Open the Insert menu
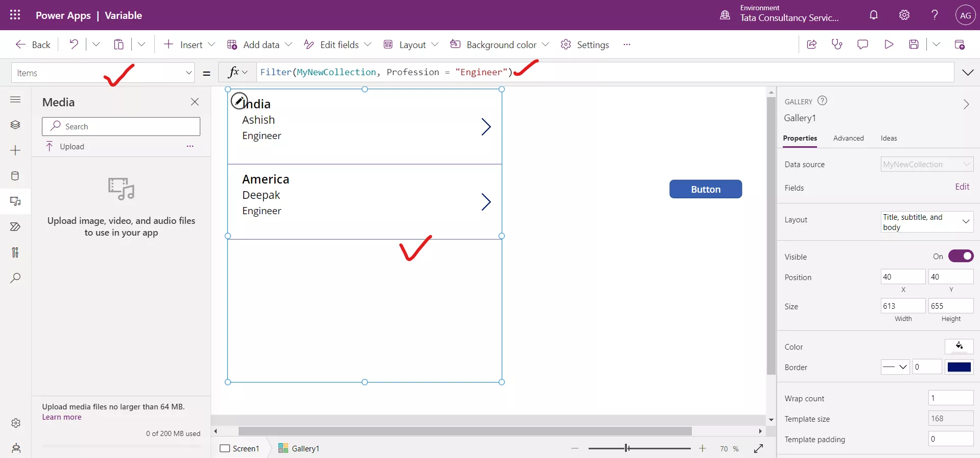This screenshot has width=980, height=458. pyautogui.click(x=189, y=44)
